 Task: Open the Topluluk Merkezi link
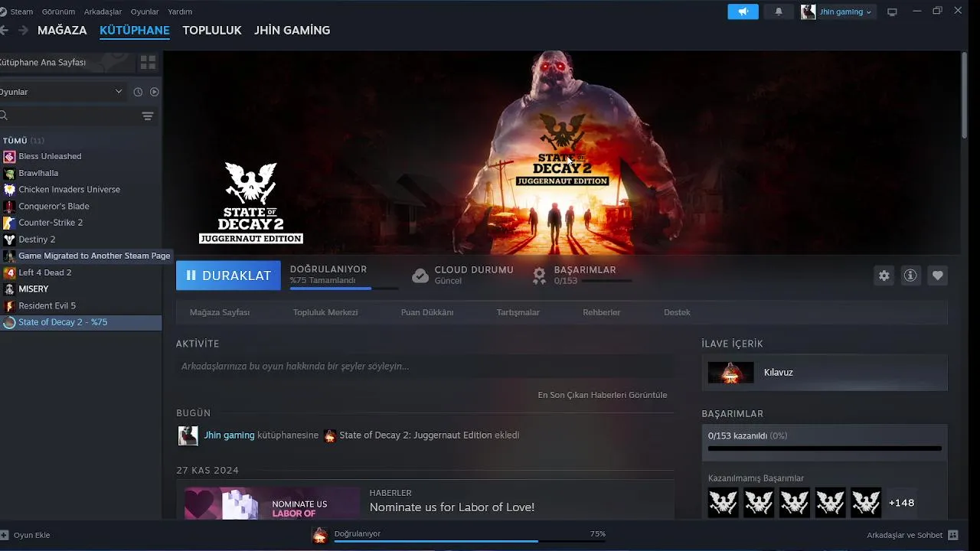[325, 312]
